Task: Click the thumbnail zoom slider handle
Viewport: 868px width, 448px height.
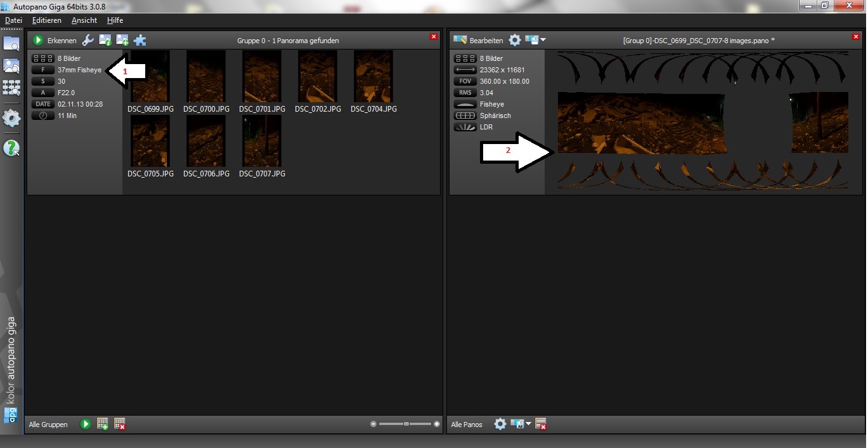Action: pos(406,424)
